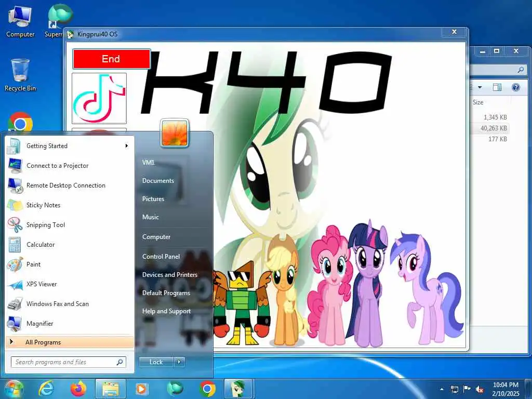Image resolution: width=532 pixels, height=399 pixels.
Task: Click the red End button
Action: pos(111,59)
